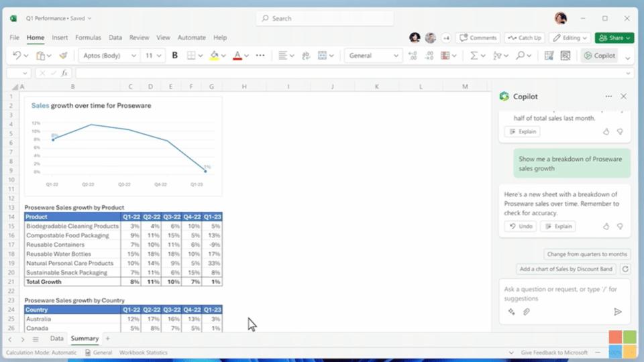
Task: Open Conditional Formatting icon
Action: tap(445, 56)
